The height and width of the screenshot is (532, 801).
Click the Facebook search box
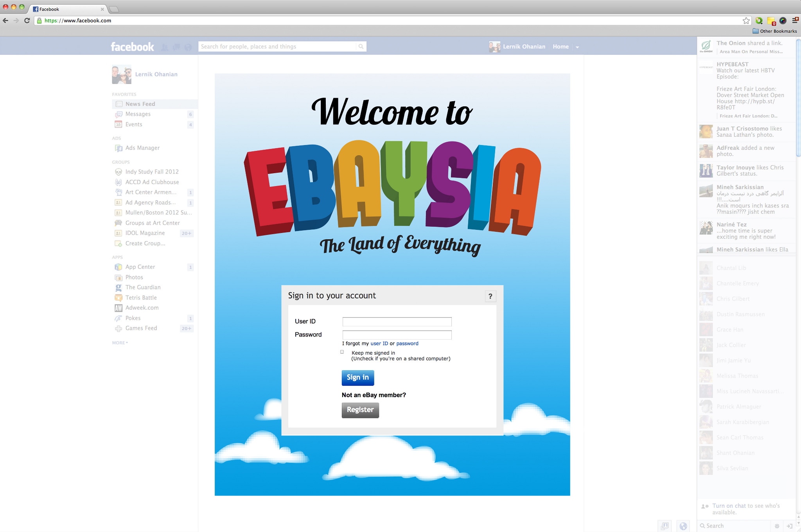pos(278,47)
